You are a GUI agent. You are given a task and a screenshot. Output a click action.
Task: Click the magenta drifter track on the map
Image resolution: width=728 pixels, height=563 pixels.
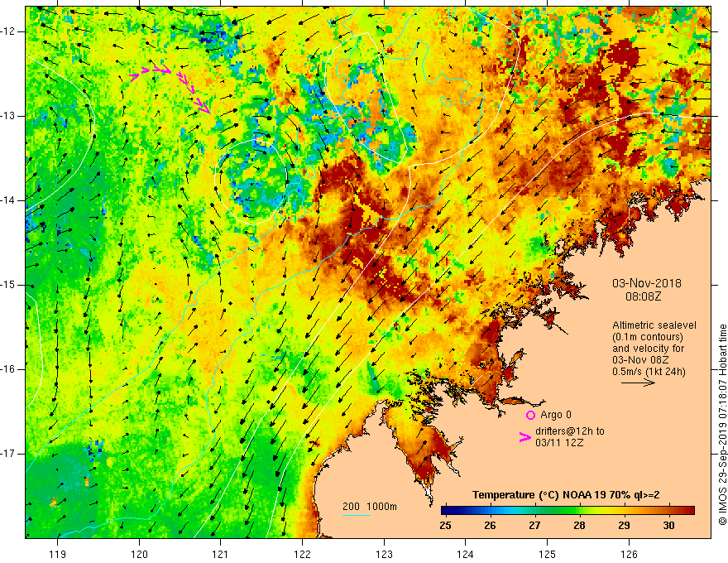pyautogui.click(x=170, y=89)
